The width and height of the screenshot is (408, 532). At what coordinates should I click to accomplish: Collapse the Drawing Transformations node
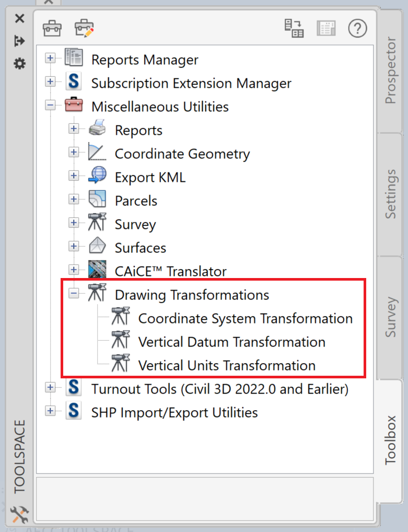coord(74,293)
